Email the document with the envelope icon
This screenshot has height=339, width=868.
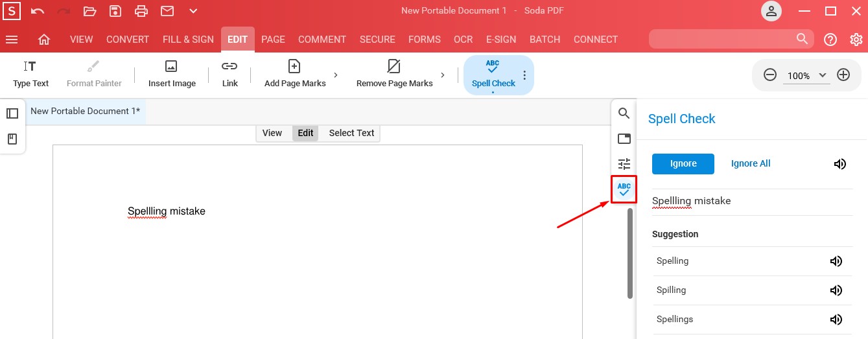click(x=167, y=11)
